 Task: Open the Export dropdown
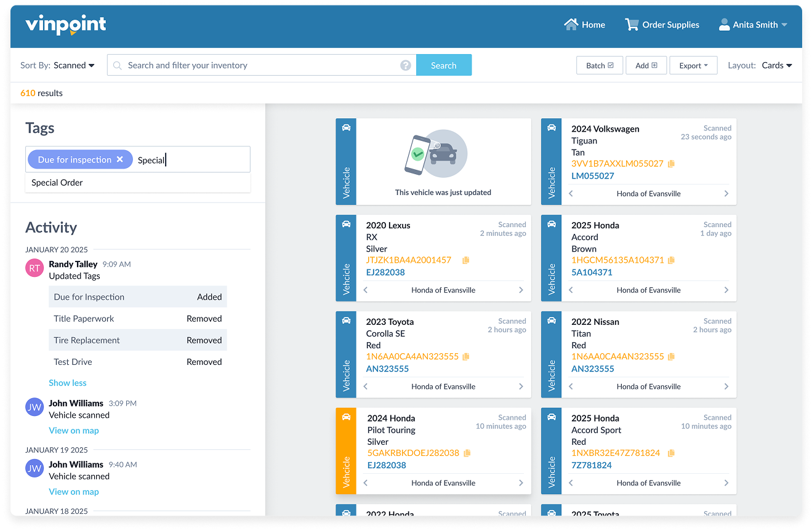(693, 65)
